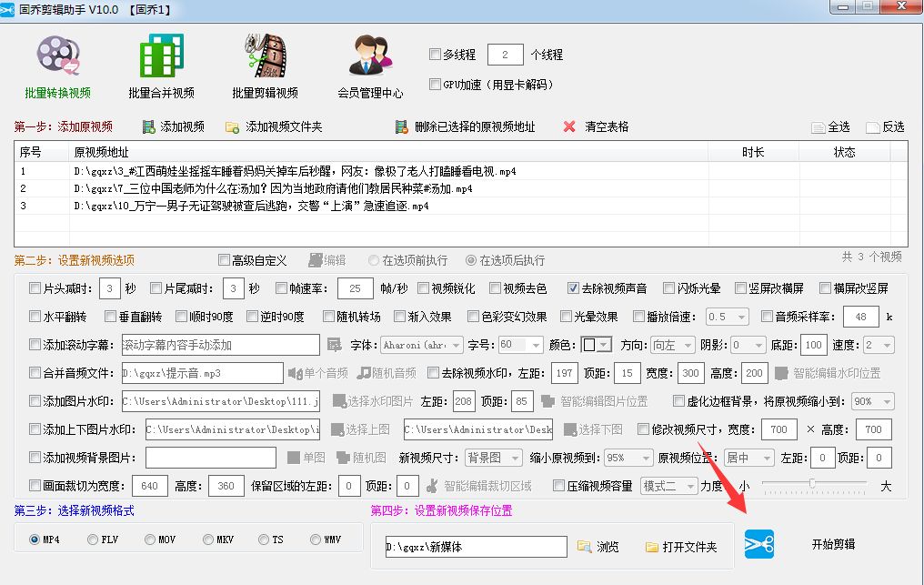Open the 压缩 模式二 dropdown
Screen dimensions: 924x585
(x=669, y=486)
